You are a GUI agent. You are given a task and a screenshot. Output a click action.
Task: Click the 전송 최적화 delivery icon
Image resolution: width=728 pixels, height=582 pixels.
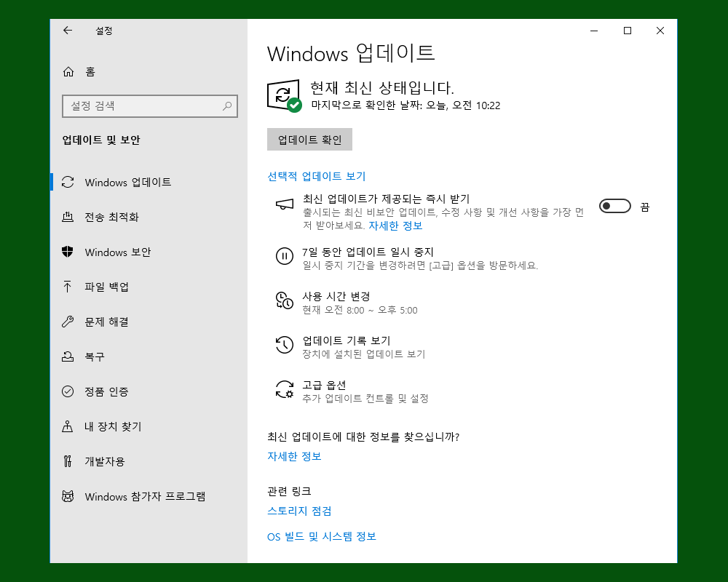point(68,217)
